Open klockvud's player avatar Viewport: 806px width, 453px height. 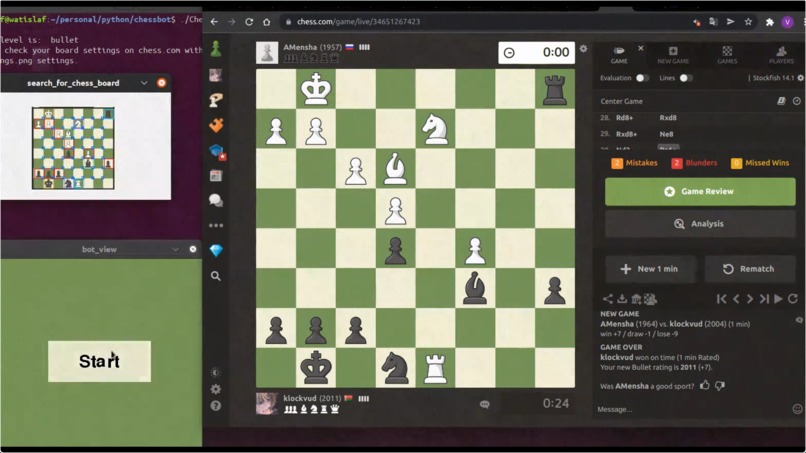(x=267, y=404)
